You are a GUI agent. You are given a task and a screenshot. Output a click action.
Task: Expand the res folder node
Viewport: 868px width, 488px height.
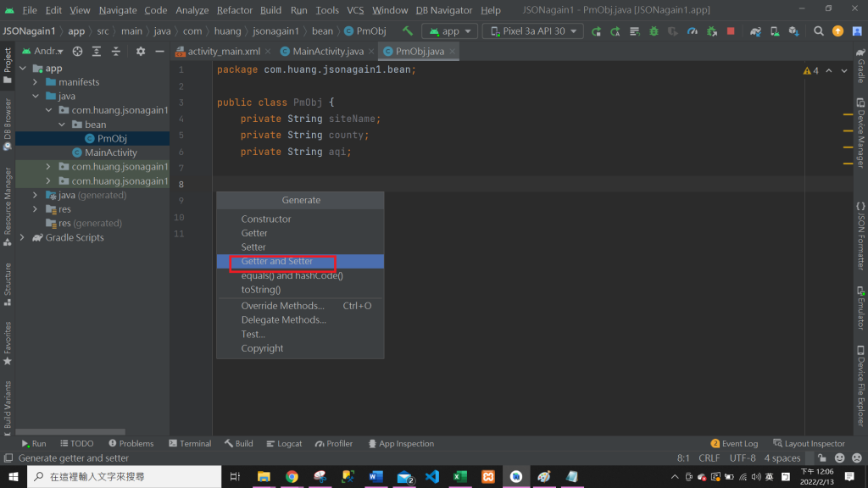[36, 209]
